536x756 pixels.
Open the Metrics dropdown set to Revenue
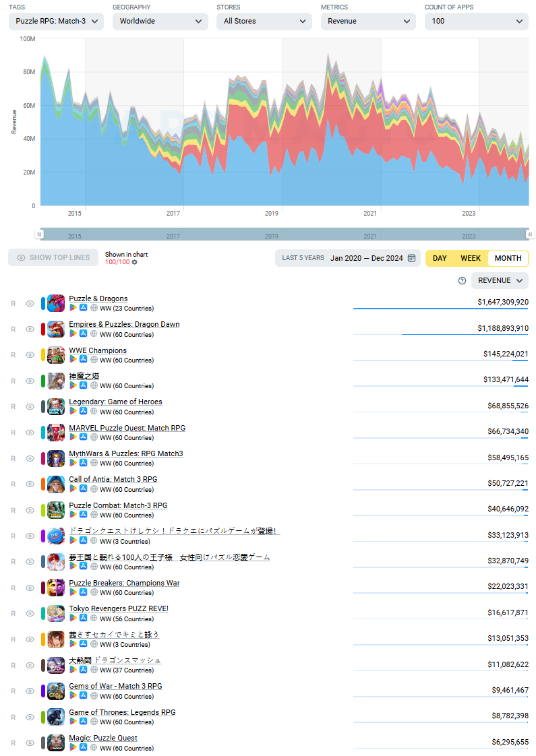(368, 21)
